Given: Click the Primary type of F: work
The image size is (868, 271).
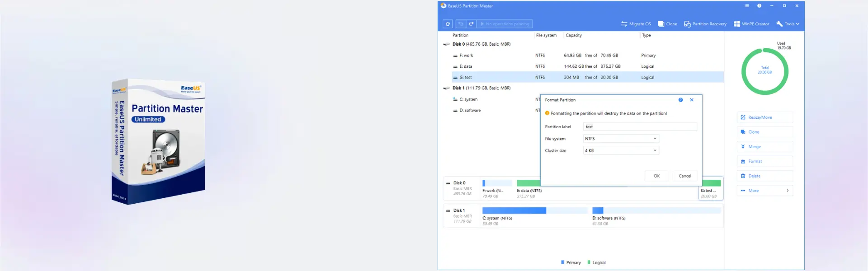Looking at the screenshot, I should pyautogui.click(x=648, y=56).
